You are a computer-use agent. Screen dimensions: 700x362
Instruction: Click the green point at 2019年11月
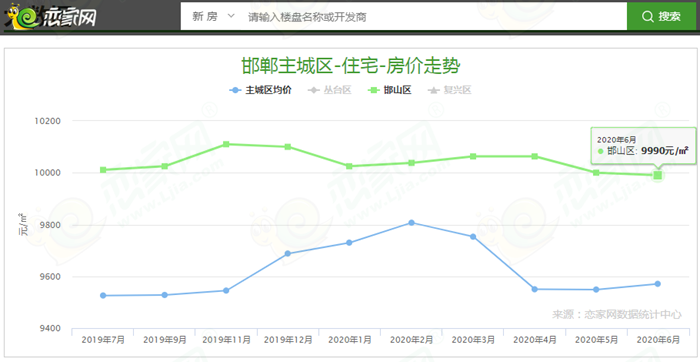point(226,144)
